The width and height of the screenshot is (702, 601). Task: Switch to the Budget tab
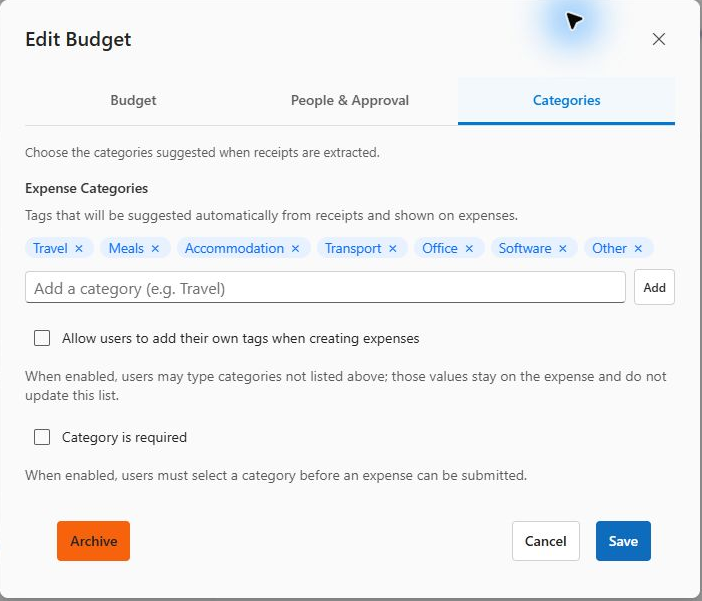point(133,101)
